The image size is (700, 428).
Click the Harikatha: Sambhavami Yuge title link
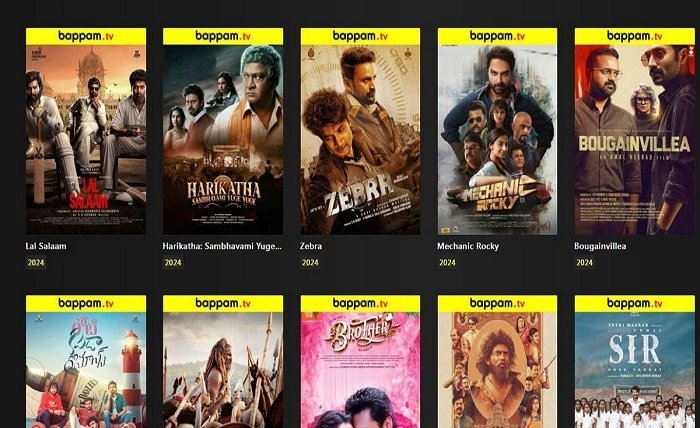(222, 246)
